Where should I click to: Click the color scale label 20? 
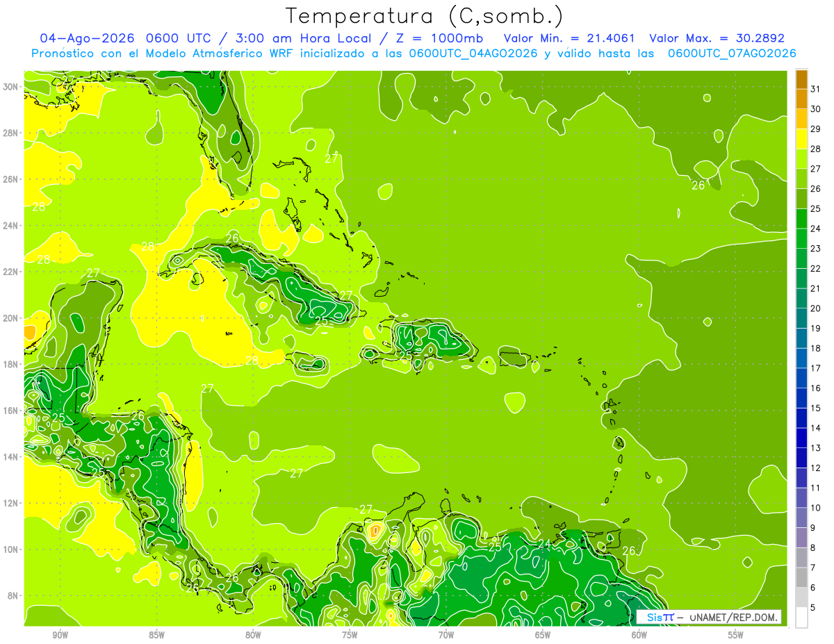(816, 308)
